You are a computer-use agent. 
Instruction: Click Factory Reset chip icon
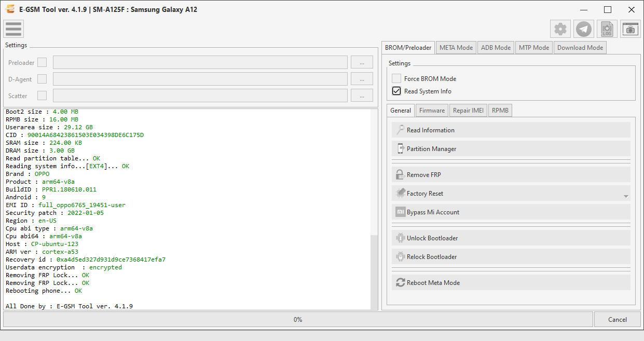point(400,193)
